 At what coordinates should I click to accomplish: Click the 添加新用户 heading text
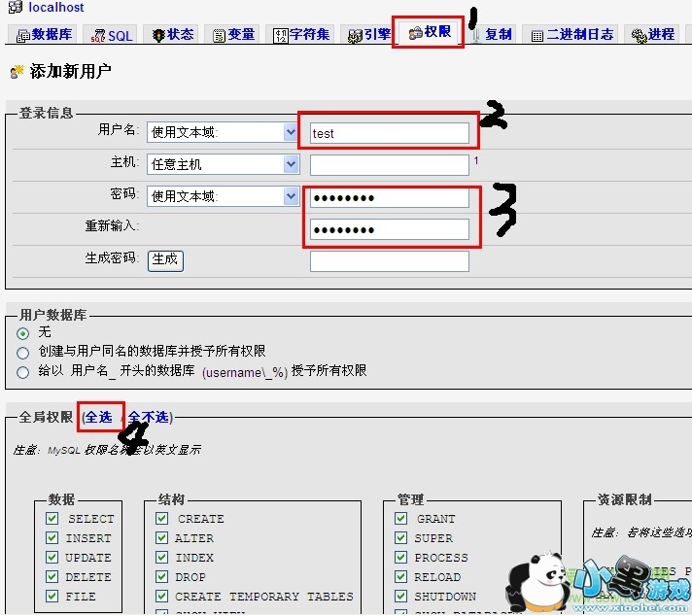70,71
